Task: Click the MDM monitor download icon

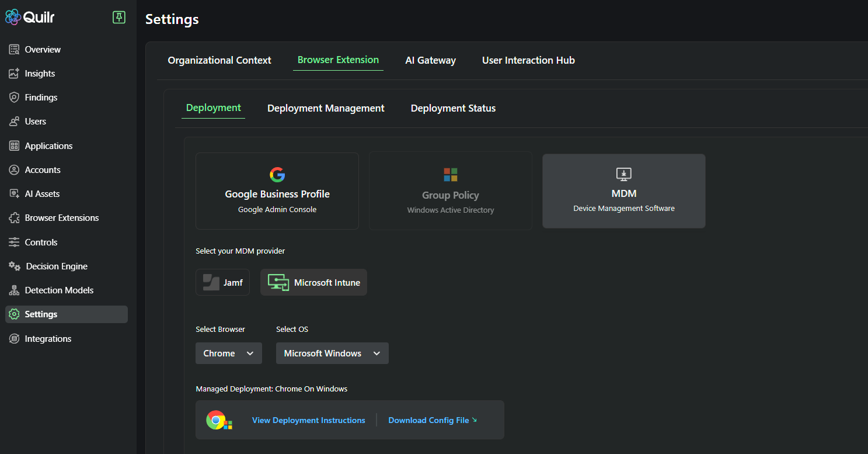Action: point(624,174)
